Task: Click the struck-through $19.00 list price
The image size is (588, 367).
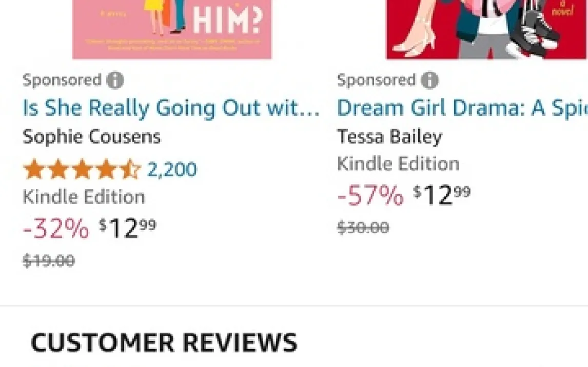Action: pyautogui.click(x=49, y=260)
